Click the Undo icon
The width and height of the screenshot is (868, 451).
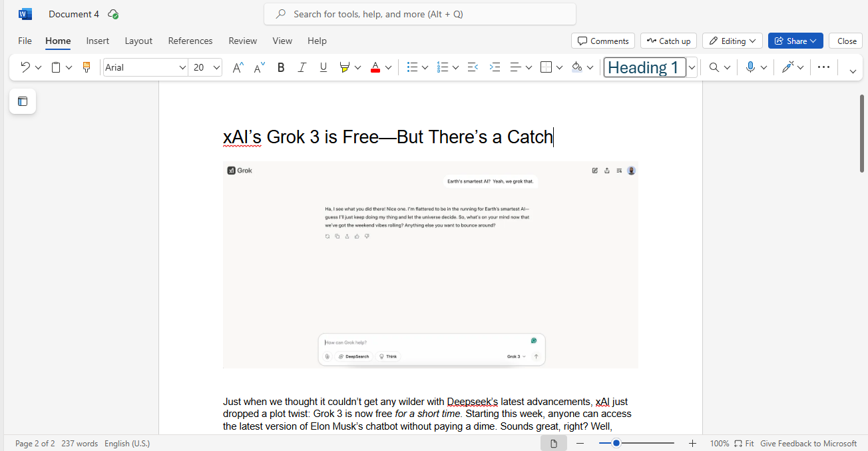coord(25,67)
